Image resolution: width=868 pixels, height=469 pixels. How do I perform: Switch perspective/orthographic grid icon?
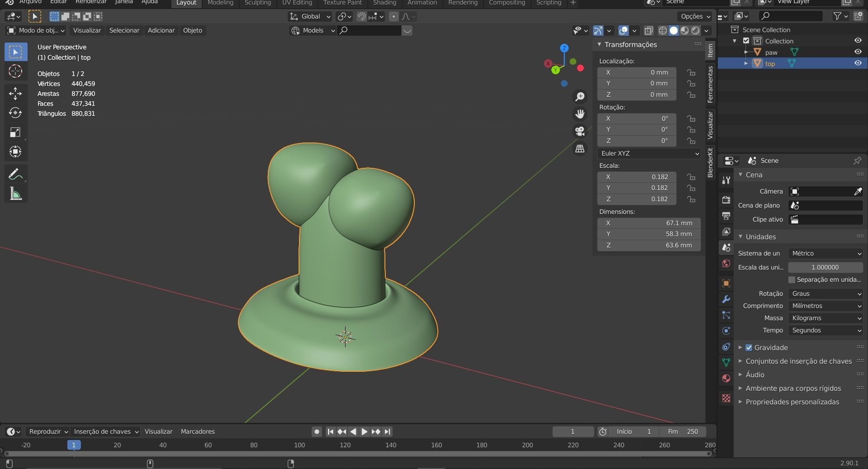tap(580, 148)
